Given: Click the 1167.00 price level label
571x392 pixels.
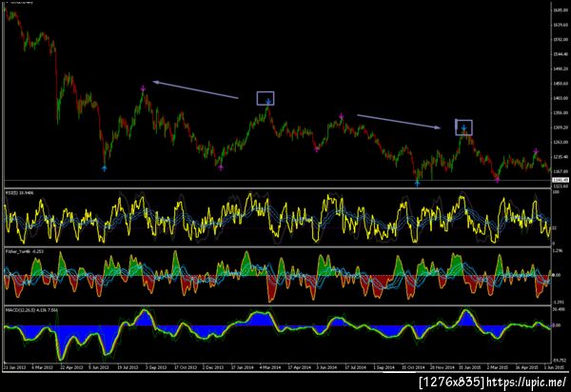Looking at the screenshot, I should pyautogui.click(x=561, y=171).
